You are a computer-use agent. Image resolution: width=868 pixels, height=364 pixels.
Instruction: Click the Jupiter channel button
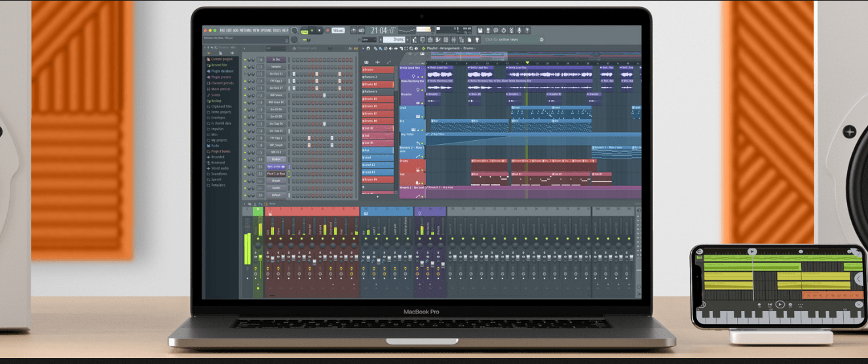click(x=276, y=188)
